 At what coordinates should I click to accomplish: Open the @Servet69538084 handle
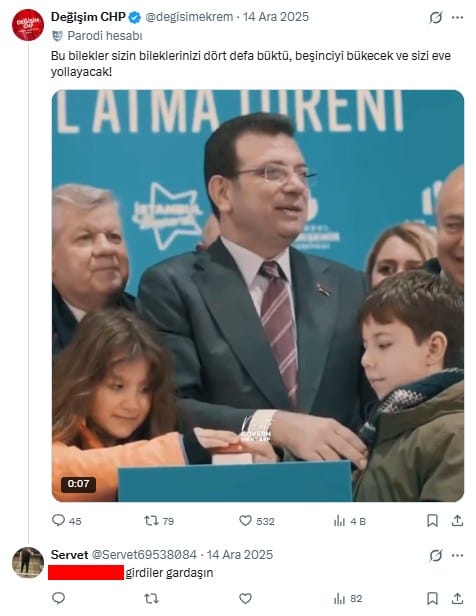coord(144,555)
